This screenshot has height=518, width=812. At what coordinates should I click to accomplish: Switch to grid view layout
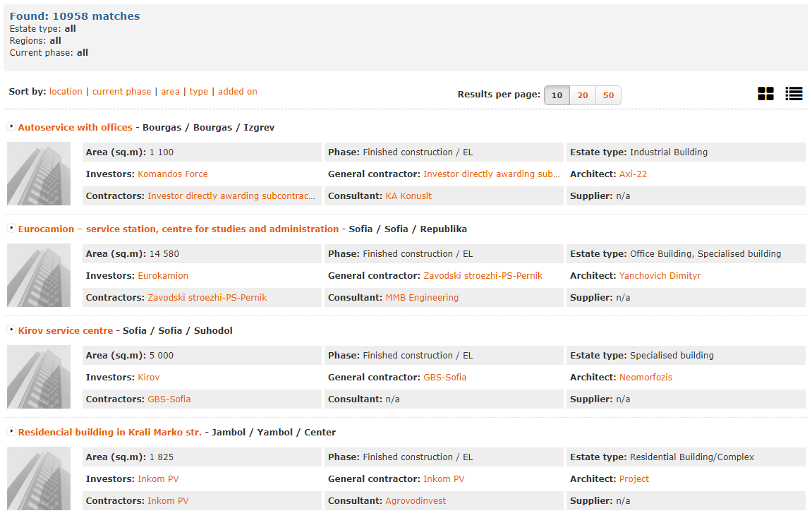click(x=765, y=93)
